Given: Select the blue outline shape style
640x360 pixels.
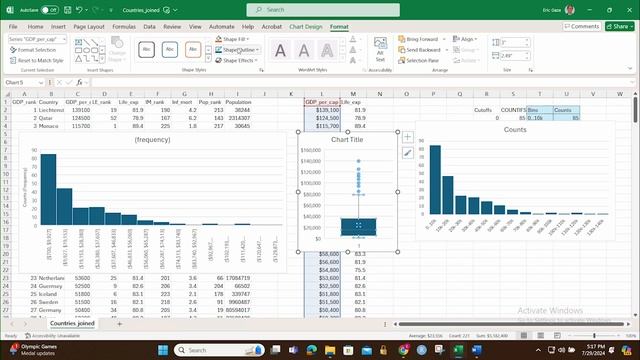Looking at the screenshot, I should click(170, 50).
